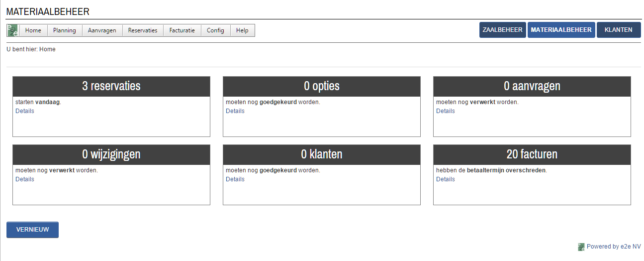View Details under 0 aanvragen
Screen dimensions: 644x261
tap(446, 111)
